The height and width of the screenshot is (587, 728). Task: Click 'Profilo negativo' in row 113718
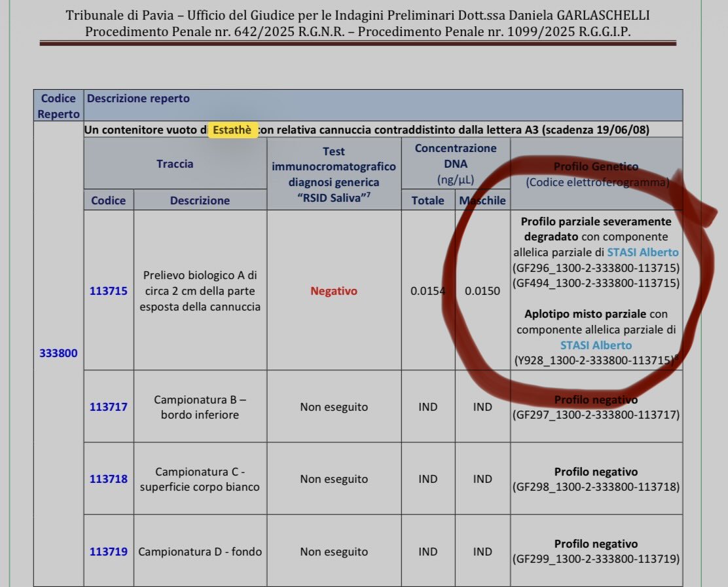coord(596,472)
